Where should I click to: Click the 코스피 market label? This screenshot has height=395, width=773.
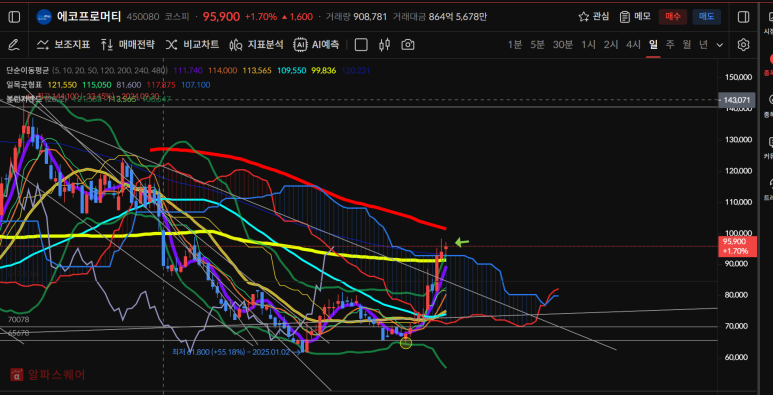tap(178, 17)
